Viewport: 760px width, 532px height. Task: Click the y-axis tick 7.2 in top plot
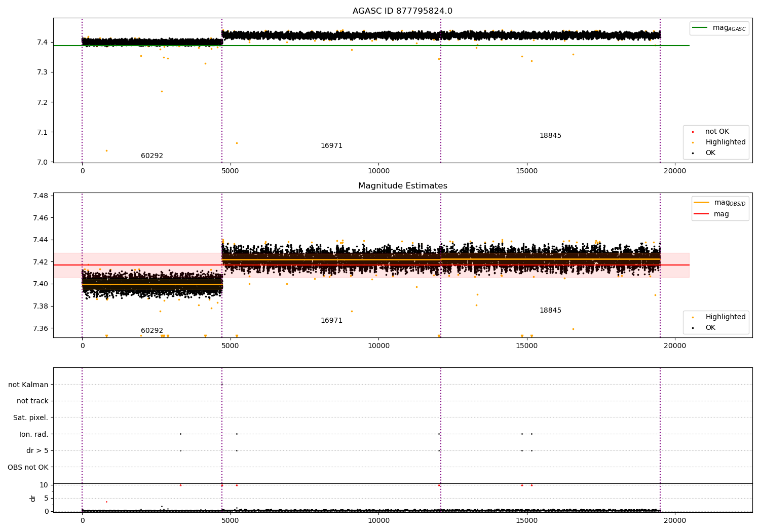(x=42, y=102)
